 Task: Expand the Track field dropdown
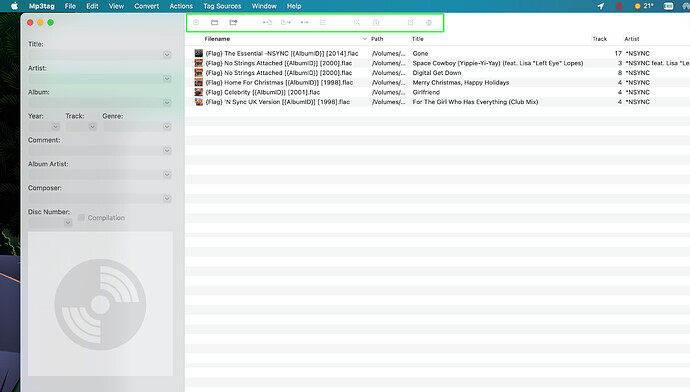92,127
